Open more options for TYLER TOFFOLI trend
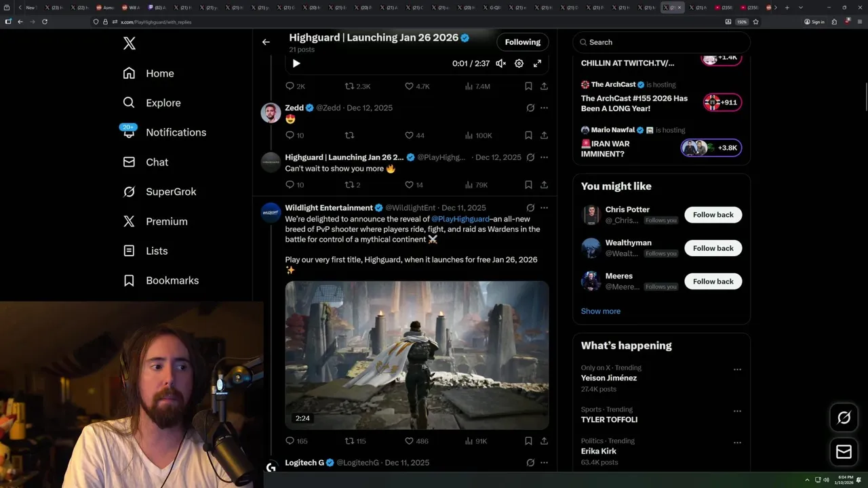 point(737,411)
